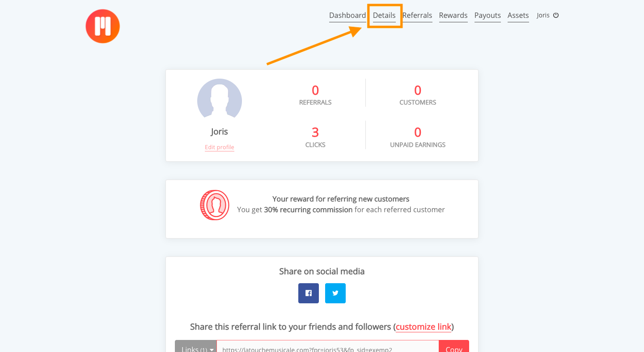Click the Unpaid Earnings value
The height and width of the screenshot is (352, 644).
pos(418,132)
